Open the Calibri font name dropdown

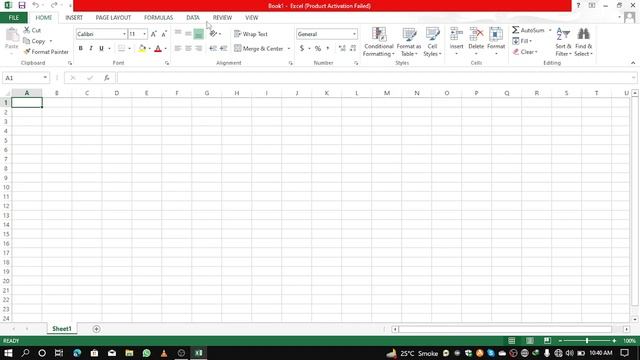(124, 34)
